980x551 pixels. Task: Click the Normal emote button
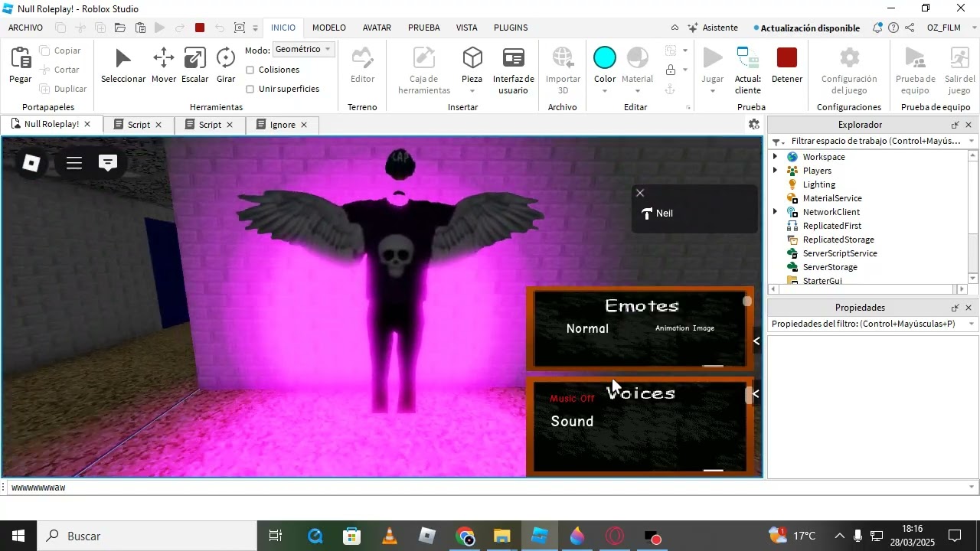tap(587, 328)
